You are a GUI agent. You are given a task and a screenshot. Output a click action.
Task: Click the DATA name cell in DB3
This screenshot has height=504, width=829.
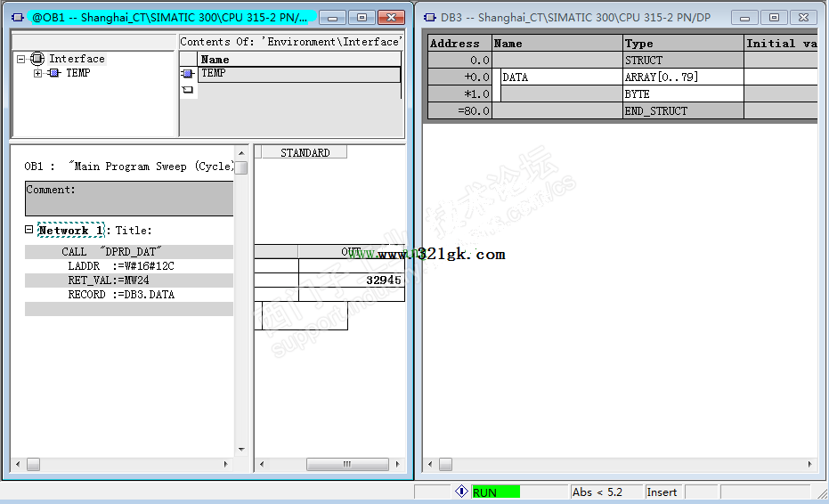pyautogui.click(x=562, y=77)
